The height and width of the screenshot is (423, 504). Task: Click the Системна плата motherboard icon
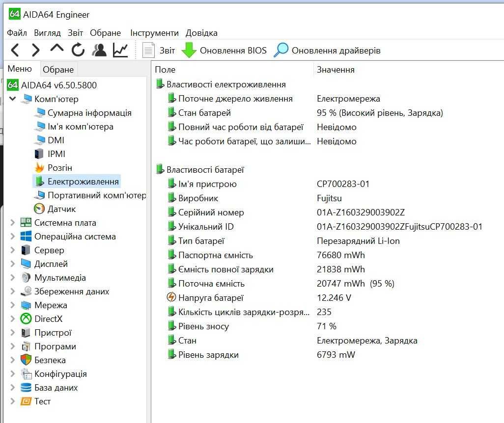point(26,222)
